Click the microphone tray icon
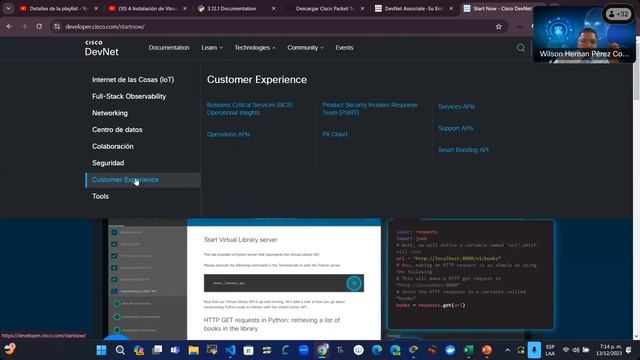640x360 pixels. tap(534, 350)
